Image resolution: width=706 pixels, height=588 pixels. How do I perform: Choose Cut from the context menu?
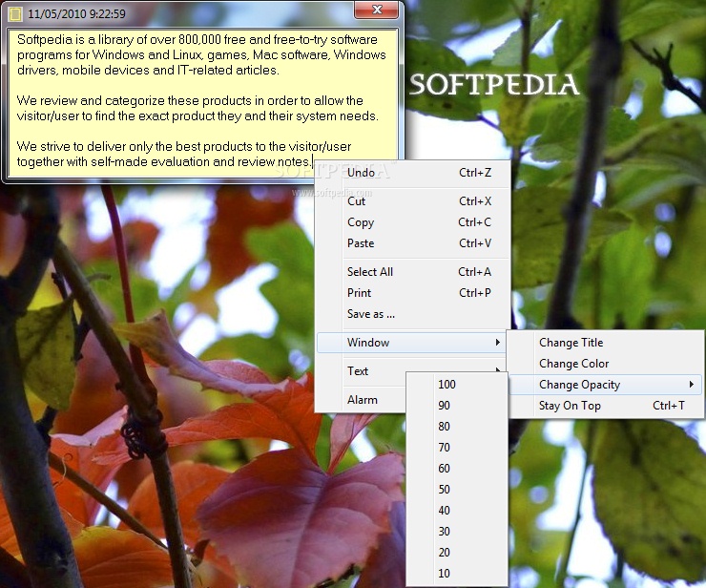pyautogui.click(x=412, y=201)
